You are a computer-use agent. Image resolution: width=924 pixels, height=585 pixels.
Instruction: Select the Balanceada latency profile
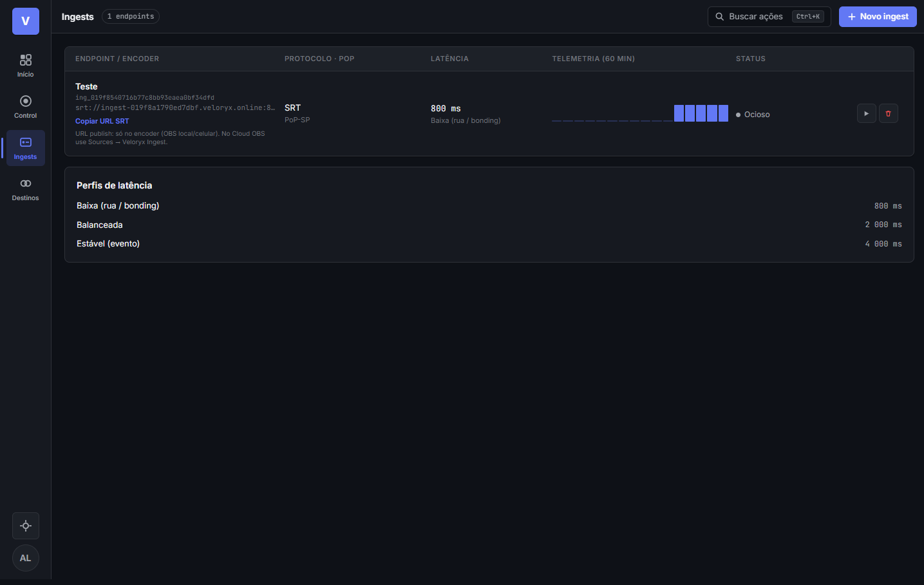point(489,225)
